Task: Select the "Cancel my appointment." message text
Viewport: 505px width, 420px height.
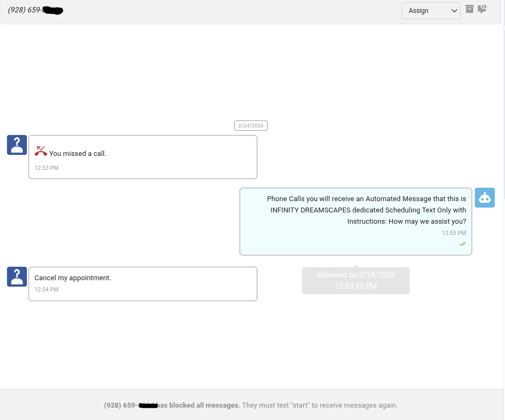Action: click(x=73, y=278)
